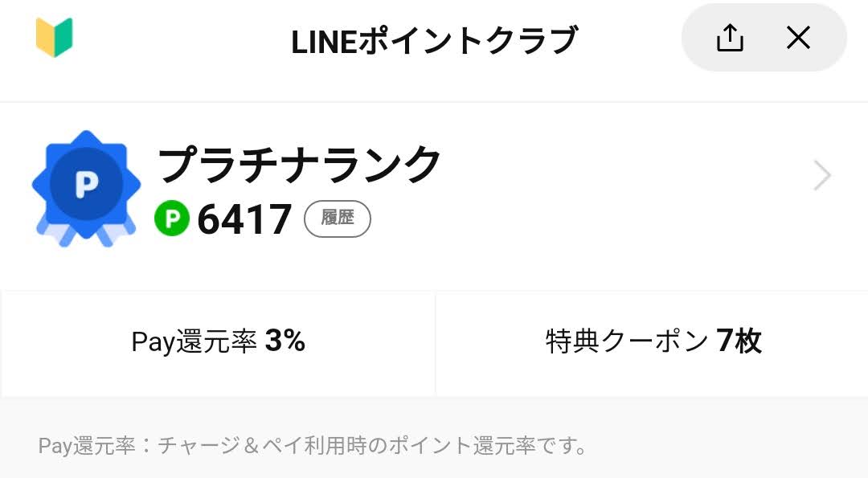The height and width of the screenshot is (478, 868).
Task: Tap the bold 7枚 coupon count
Action: (x=739, y=341)
